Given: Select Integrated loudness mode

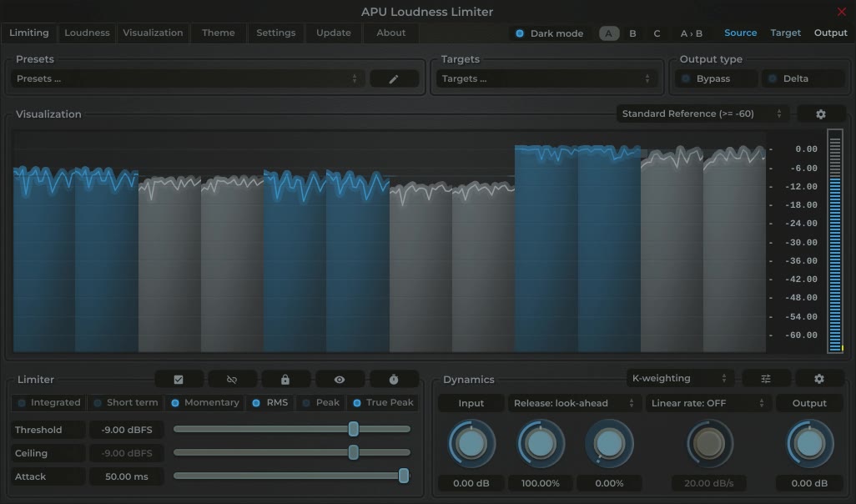Looking at the screenshot, I should click(49, 403).
